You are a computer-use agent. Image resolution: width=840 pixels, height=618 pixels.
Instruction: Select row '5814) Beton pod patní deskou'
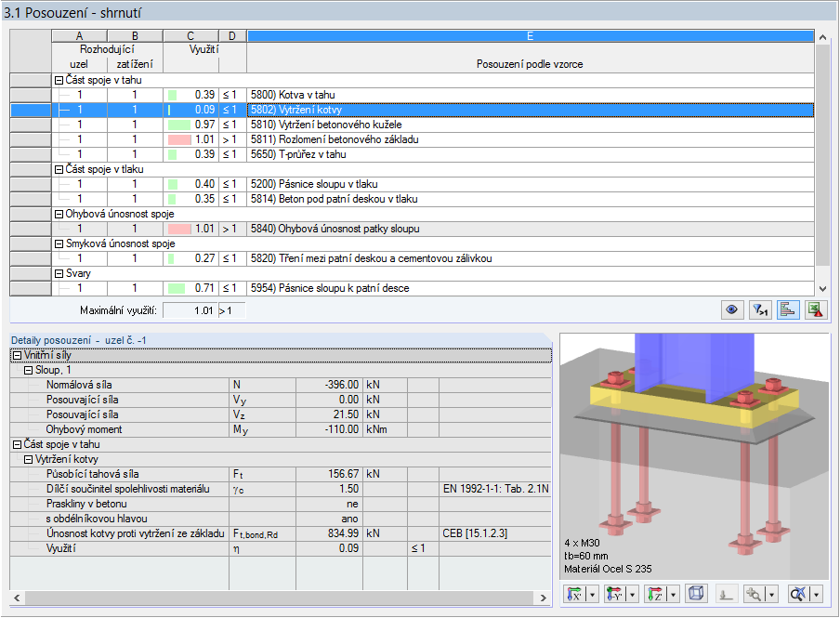(x=433, y=199)
